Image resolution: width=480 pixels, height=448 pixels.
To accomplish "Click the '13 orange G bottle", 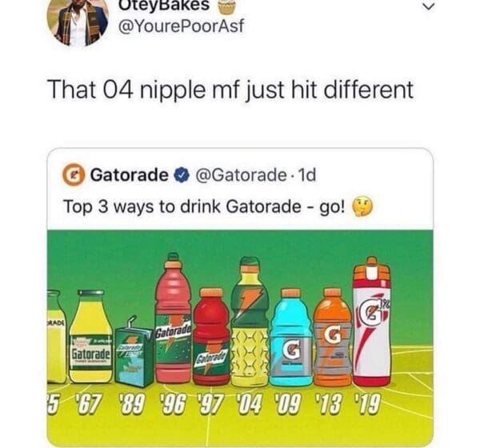I will point(333,337).
